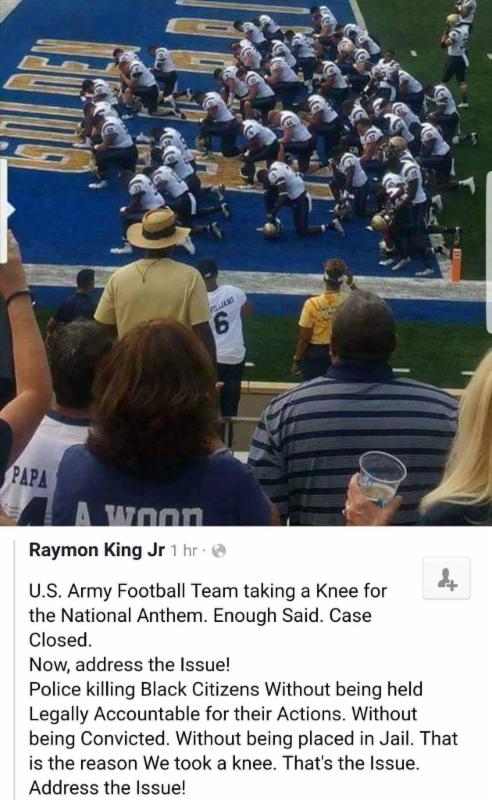Click the "WOOD" lettering on blue shirt
Viewport: 492px width, 800px height.
[x=157, y=516]
